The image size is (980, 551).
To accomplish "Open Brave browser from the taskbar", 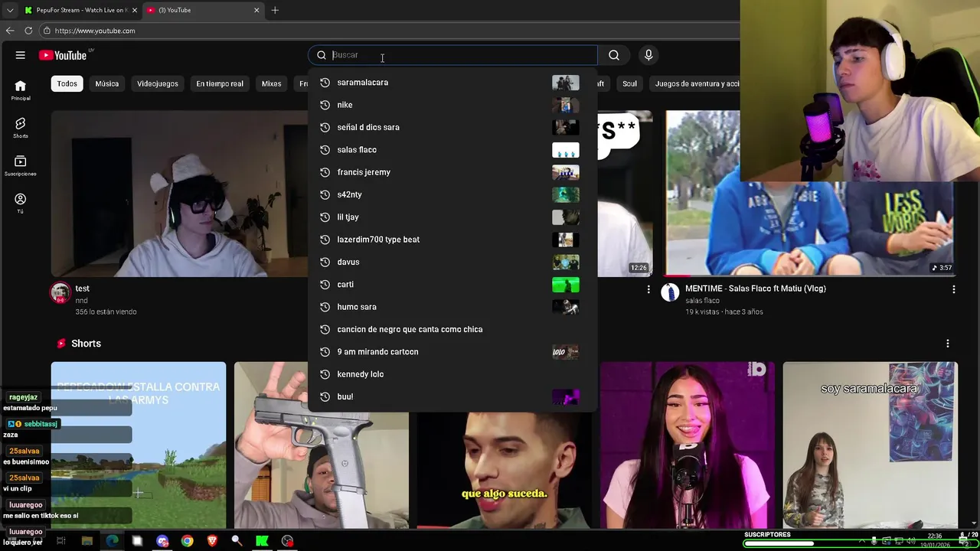I will pyautogui.click(x=212, y=541).
